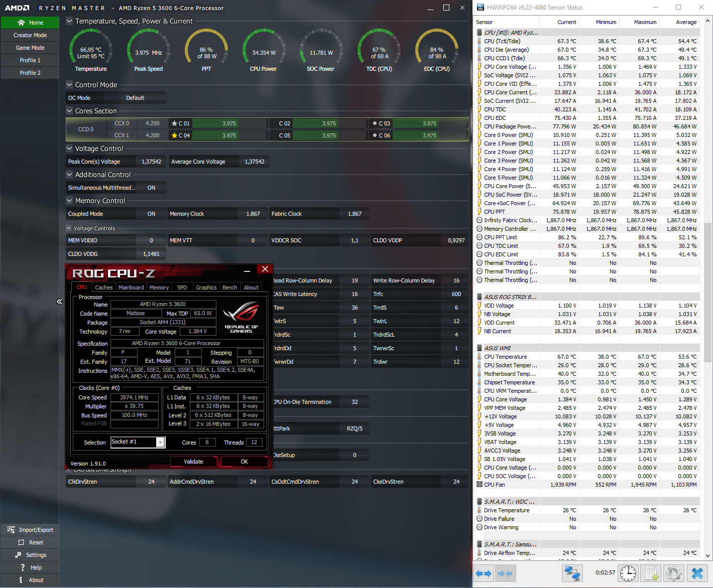Screen dimensions: 713x588
Task: Open the Memory tab in CPU-Z
Action: click(159, 287)
